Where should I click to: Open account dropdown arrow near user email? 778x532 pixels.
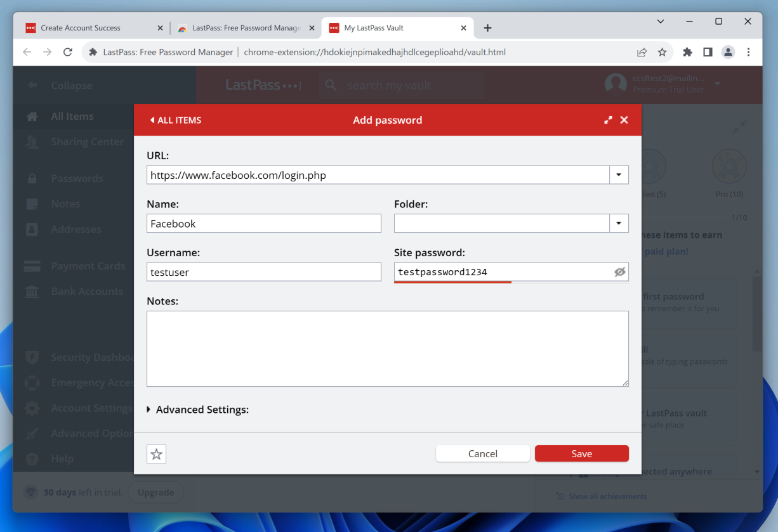point(718,84)
